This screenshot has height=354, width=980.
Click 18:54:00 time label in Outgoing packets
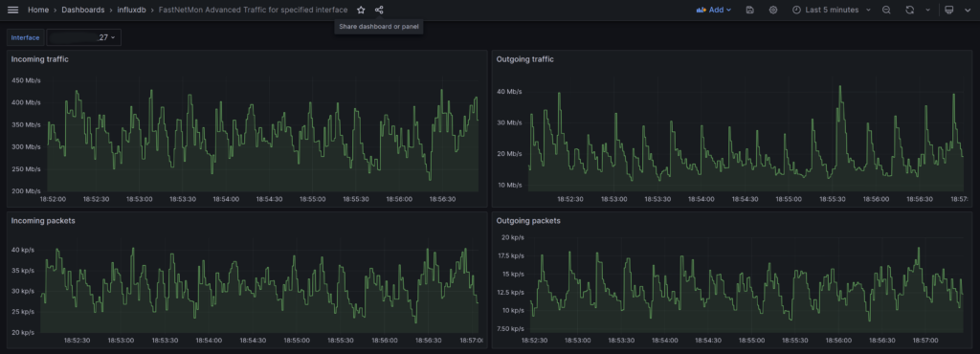coord(665,341)
